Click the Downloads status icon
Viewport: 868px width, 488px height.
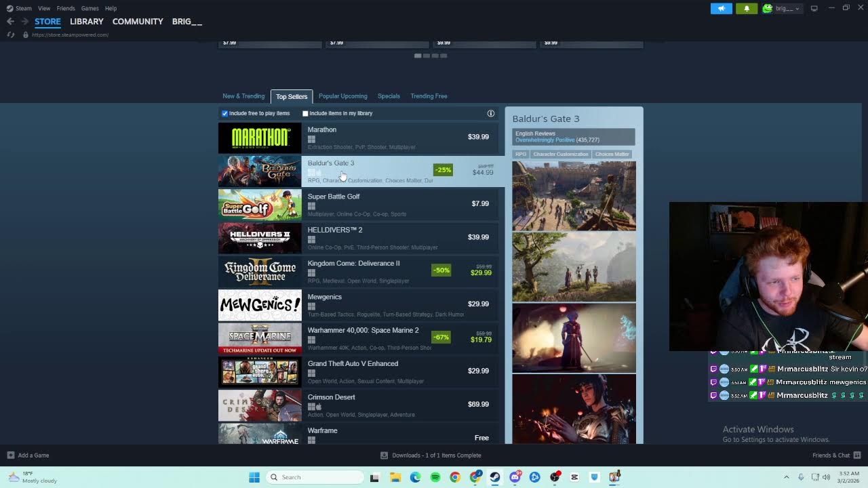[384, 455]
